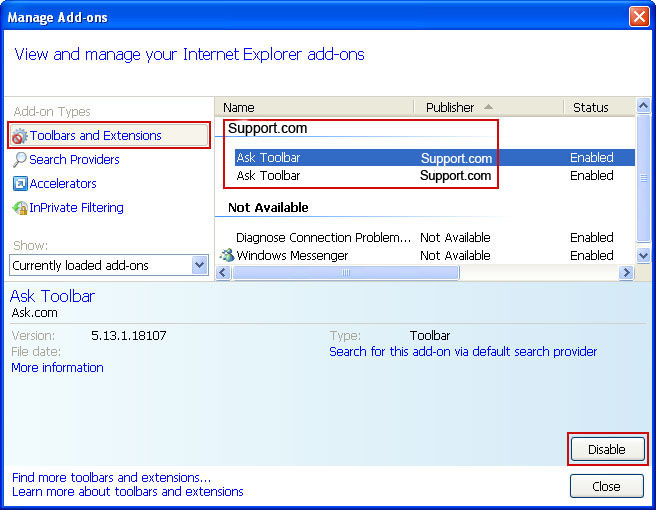Click the 'Currently loaded add-ons' combo box text

(80, 265)
